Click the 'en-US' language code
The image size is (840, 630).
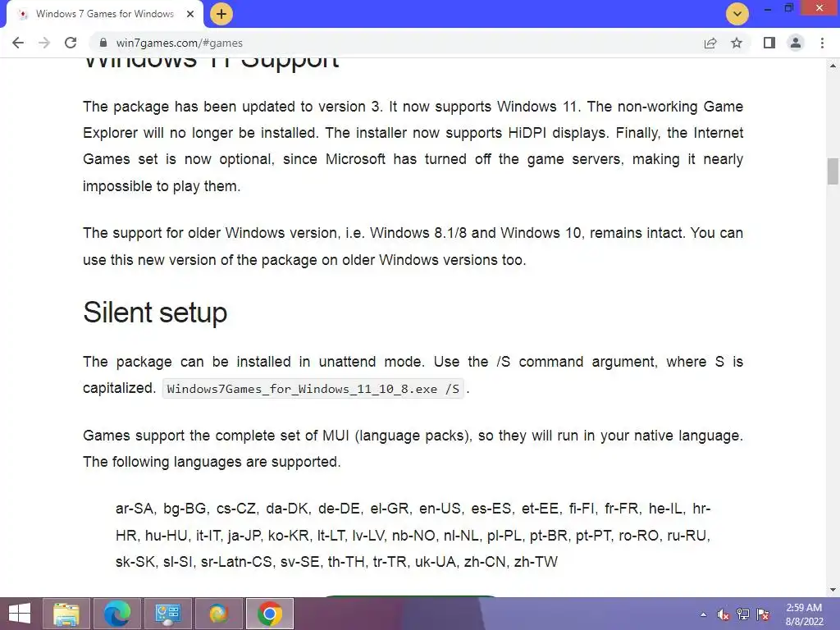pyautogui.click(x=440, y=509)
